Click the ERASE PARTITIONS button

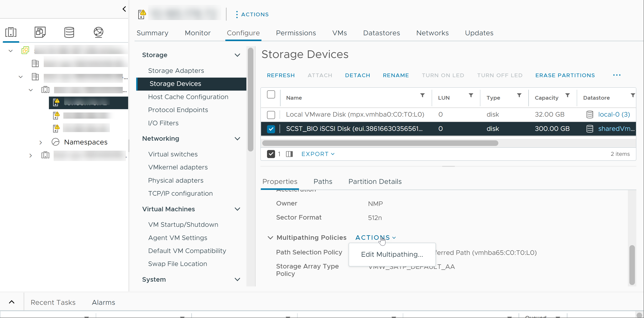(x=565, y=75)
